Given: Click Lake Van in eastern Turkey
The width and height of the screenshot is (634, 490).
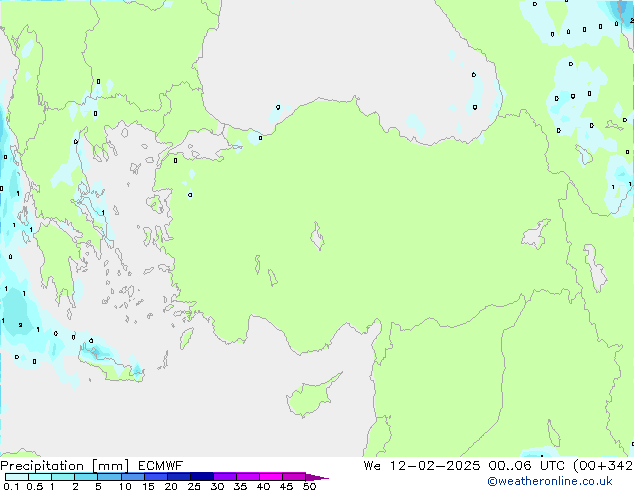Looking at the screenshot, I should tap(536, 235).
